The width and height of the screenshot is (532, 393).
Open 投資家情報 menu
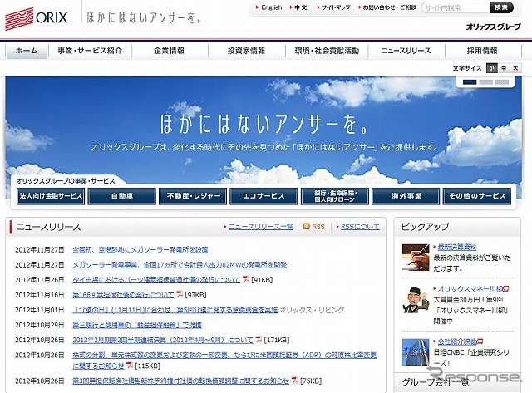point(246,52)
